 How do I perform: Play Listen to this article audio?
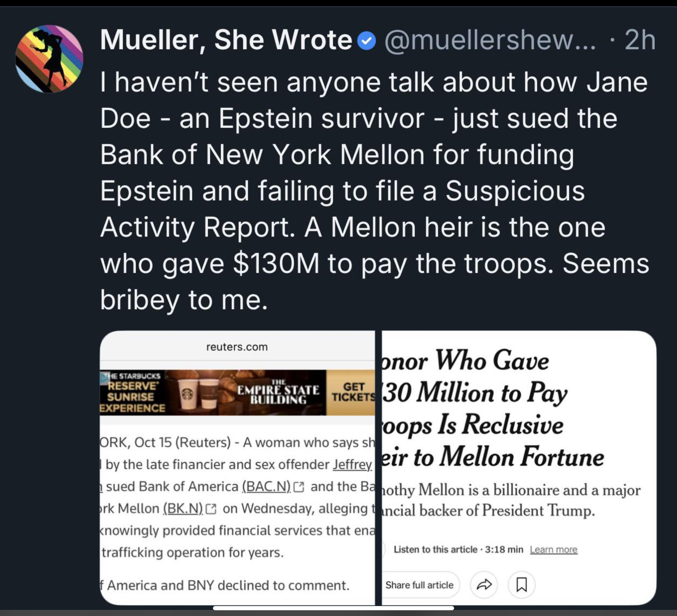458,549
